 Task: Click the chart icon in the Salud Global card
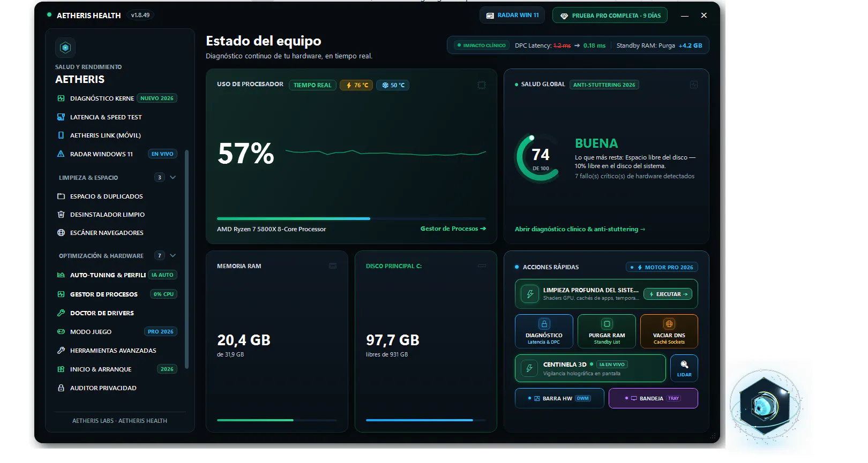[x=694, y=85]
